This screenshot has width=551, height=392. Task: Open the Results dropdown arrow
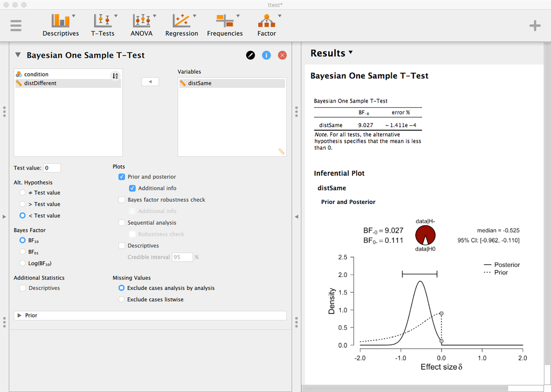click(x=350, y=53)
